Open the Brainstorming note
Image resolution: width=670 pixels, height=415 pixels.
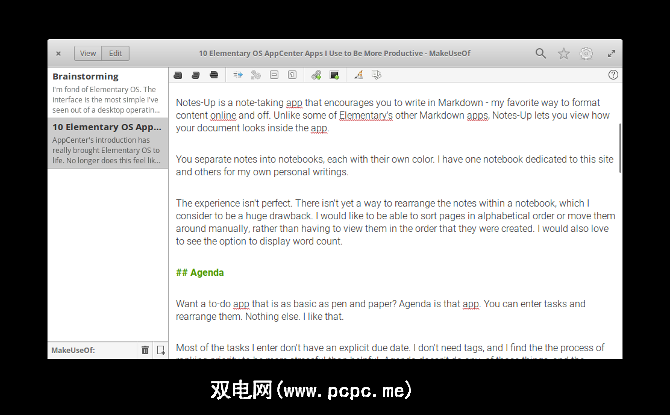coord(108,93)
